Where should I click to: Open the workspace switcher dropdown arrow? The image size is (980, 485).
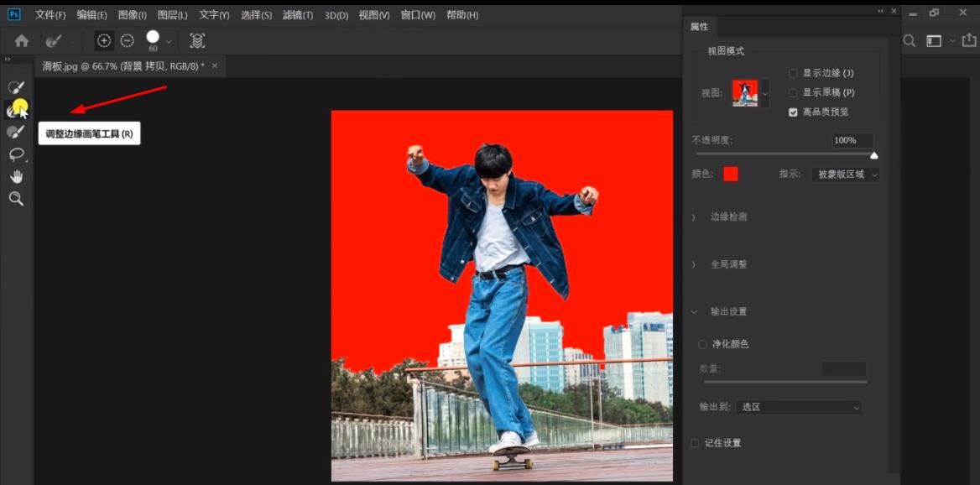pyautogui.click(x=952, y=40)
